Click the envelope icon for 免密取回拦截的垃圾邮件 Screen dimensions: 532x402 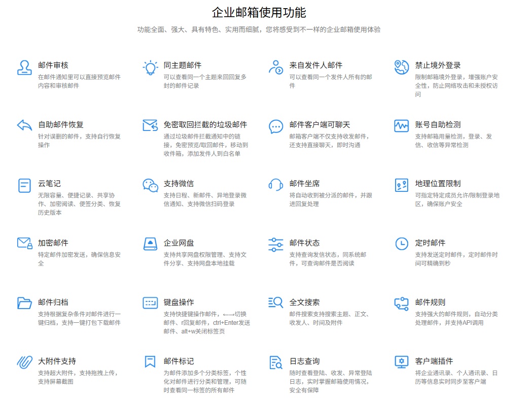click(150, 125)
